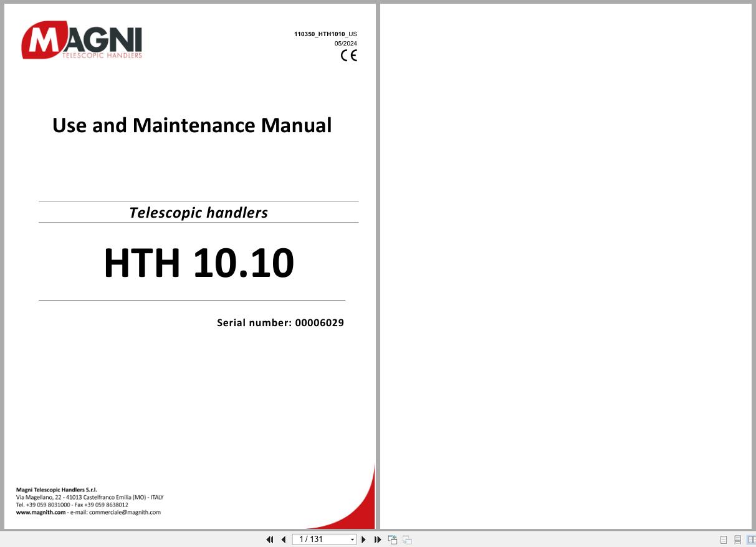Switch to continuous scrolling page view

pyautogui.click(x=738, y=540)
